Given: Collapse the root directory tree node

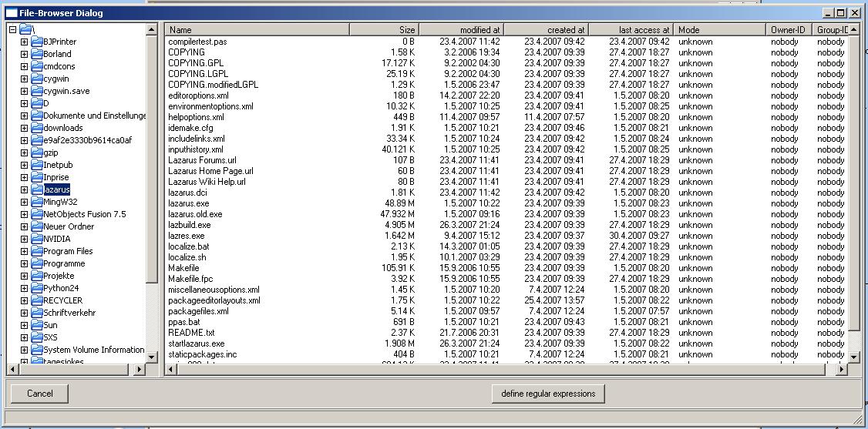Looking at the screenshot, I should click(12, 29).
